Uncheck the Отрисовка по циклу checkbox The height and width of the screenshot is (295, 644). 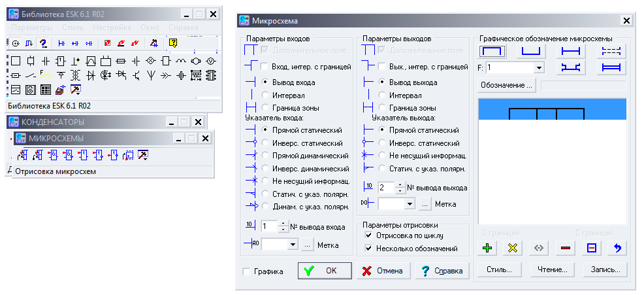coord(369,235)
